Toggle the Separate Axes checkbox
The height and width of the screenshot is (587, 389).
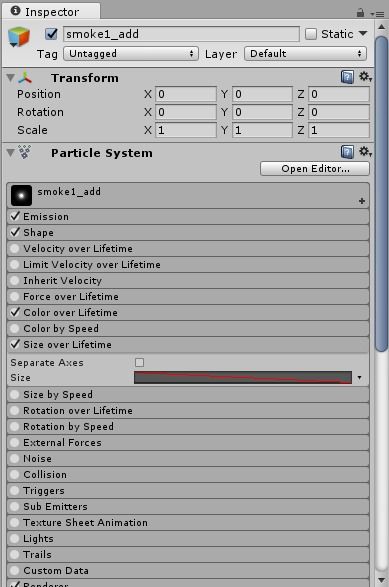[x=139, y=362]
